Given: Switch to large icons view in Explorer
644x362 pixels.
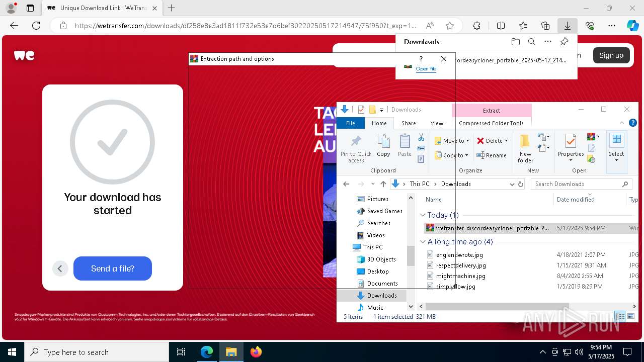Looking at the screenshot, I should click(x=630, y=317).
